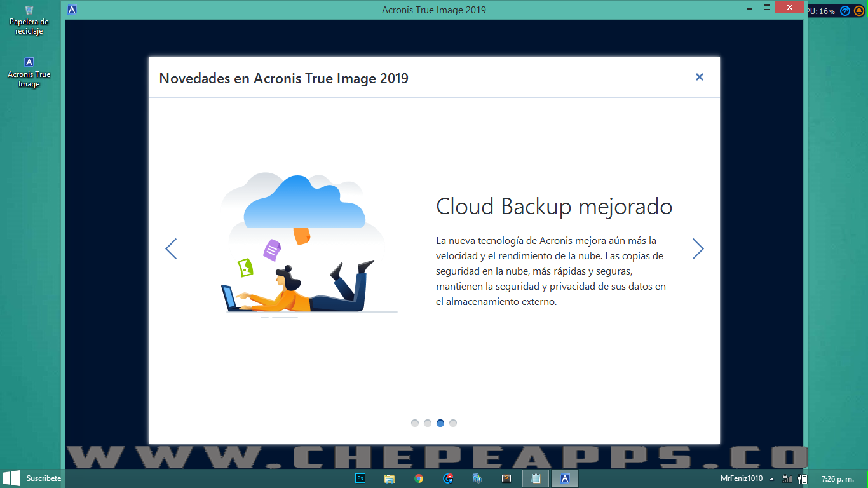Click the MrFeniz1010 taskbar toolbar label
This screenshot has width=868, height=488.
(742, 478)
